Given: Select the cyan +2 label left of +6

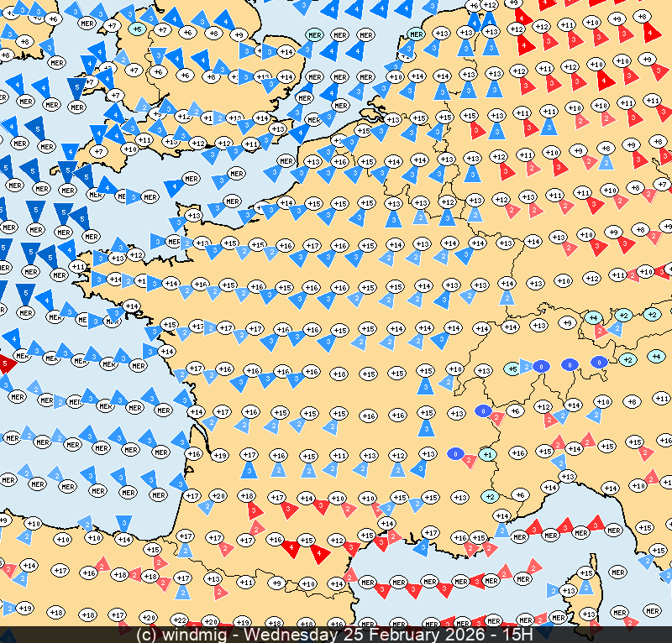Looking at the screenshot, I should point(491,497).
